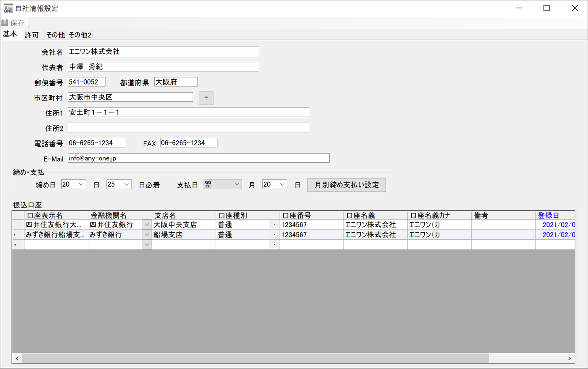Image resolution: width=588 pixels, height=369 pixels.
Task: Click the left scroll arrow of the table
Action: pyautogui.click(x=17, y=358)
